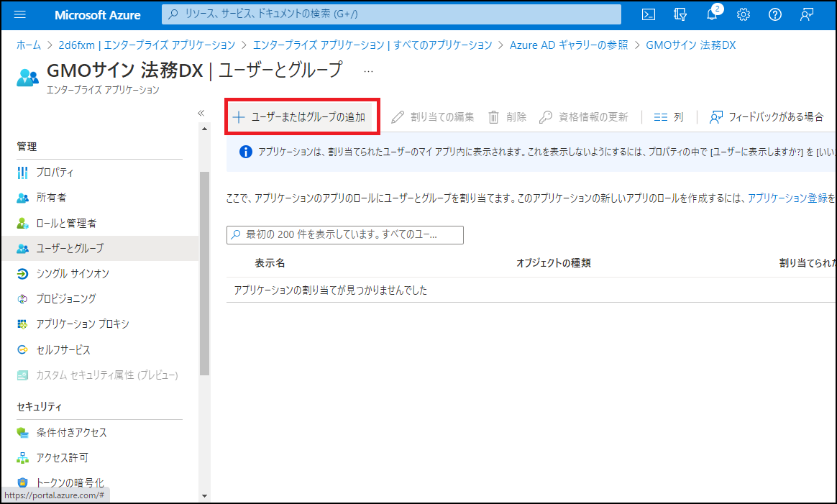Click the side menu scrollbar thumb
837x504 pixels.
tap(204, 273)
